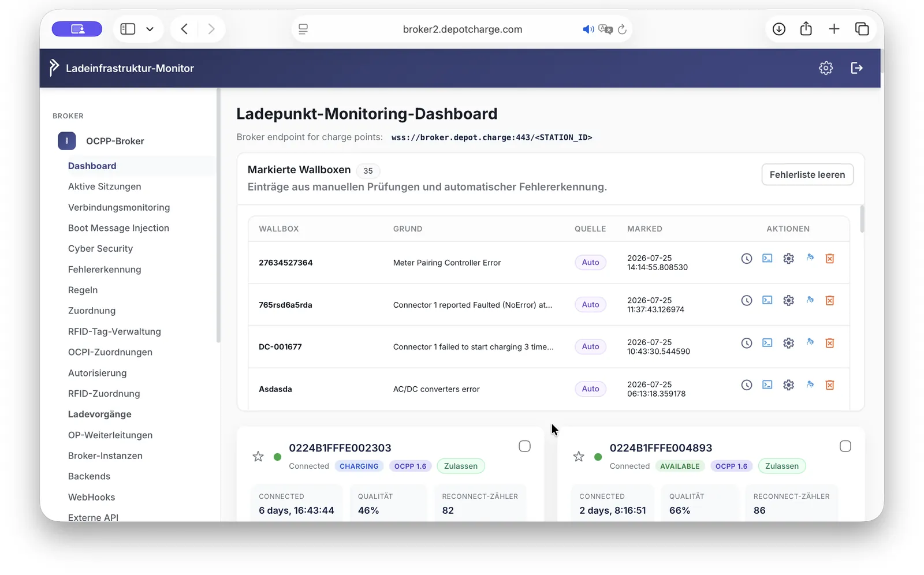Open terminal console for 765rsd6a5rda

(x=767, y=300)
